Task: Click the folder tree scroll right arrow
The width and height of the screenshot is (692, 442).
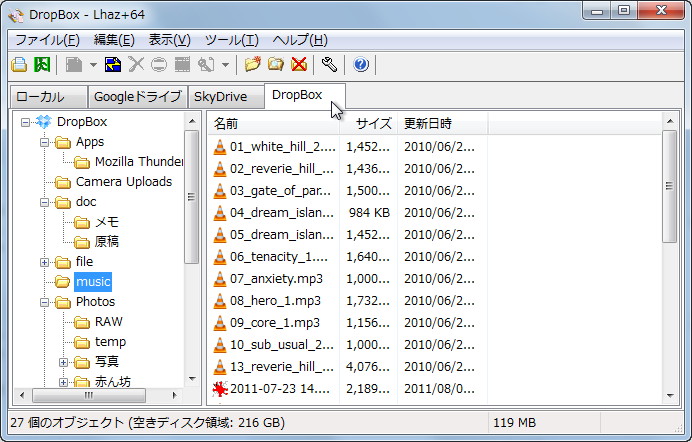Action: coord(174,395)
